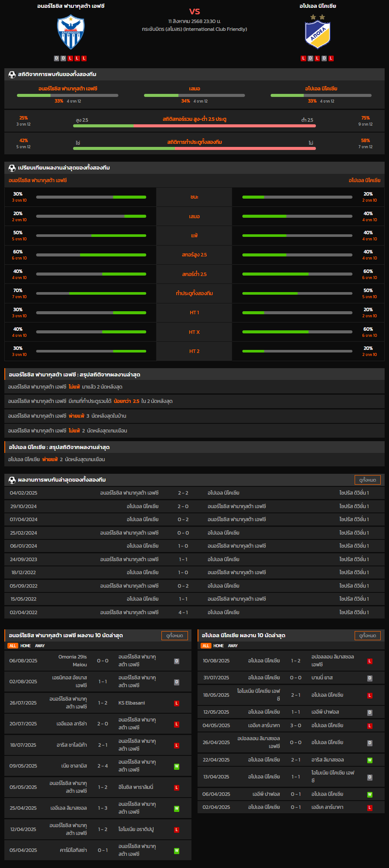Click the "Omonia 29is Maiou" team name
389x868 pixels.
coord(73,661)
